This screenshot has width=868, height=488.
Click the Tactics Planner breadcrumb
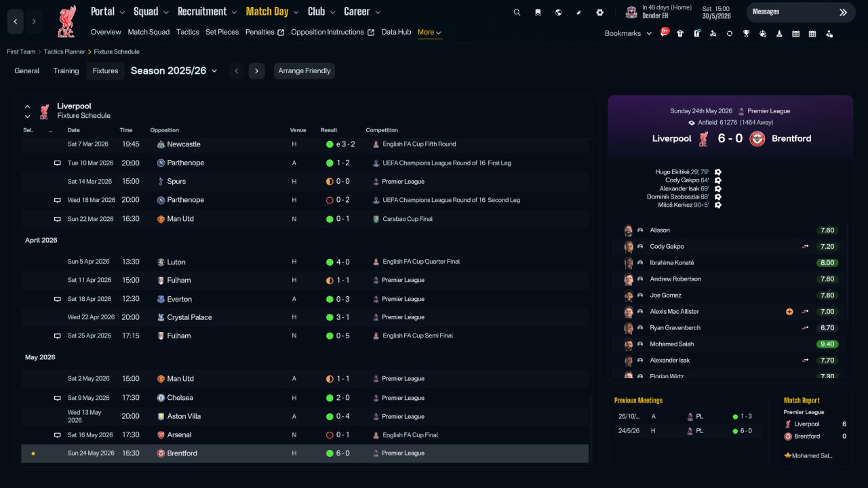[x=64, y=52]
